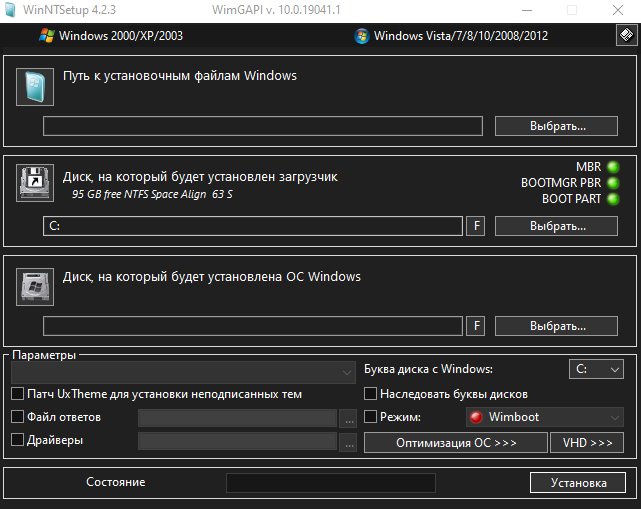The image size is (641, 509).
Task: Open the tools icon in top-right corner
Action: coord(626,35)
